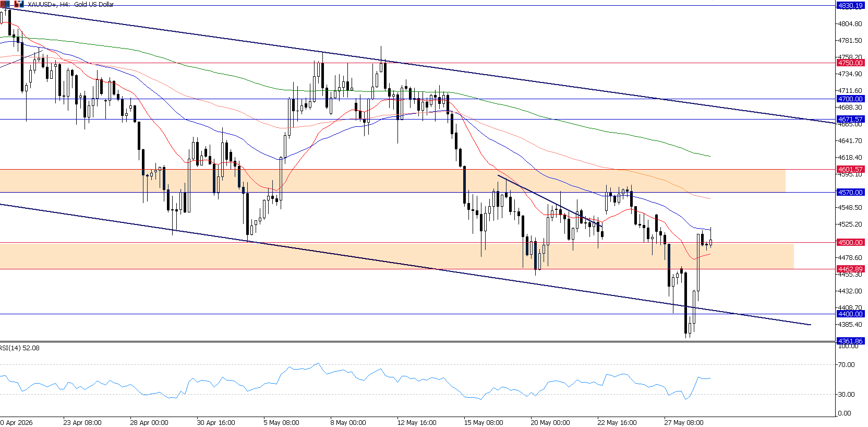Viewport: 868px width, 427px height.
Task: Click the '12 May 16:00' time label
Action: (417, 423)
